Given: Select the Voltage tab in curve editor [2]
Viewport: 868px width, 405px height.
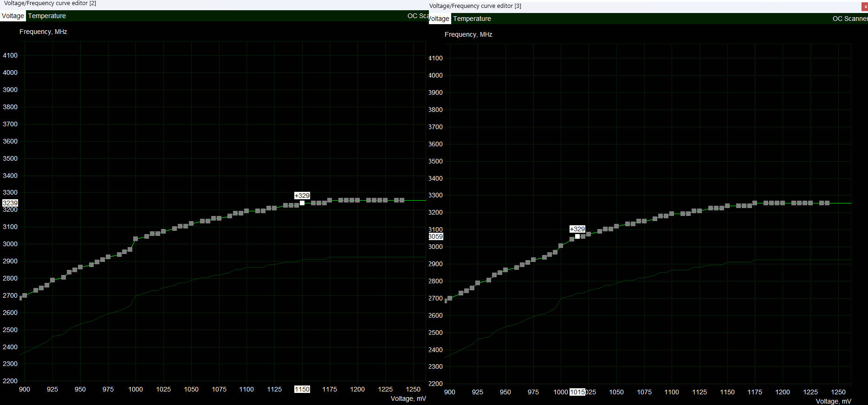Looking at the screenshot, I should point(13,16).
